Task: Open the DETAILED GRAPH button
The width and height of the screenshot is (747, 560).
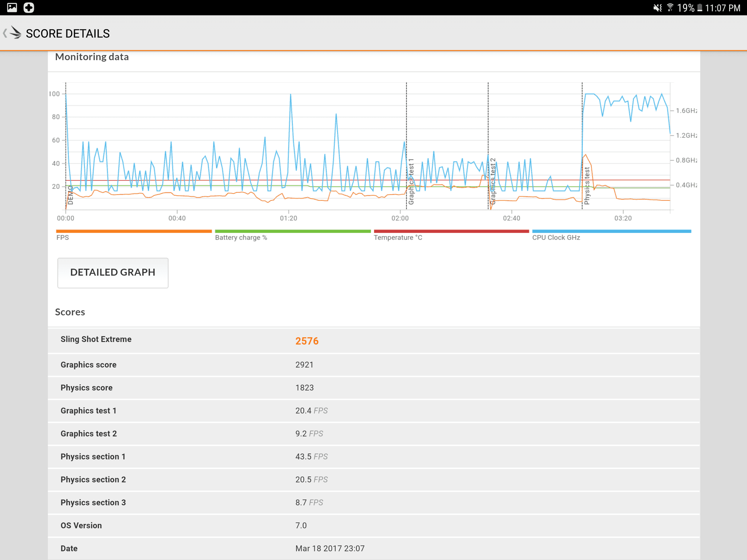Action: click(x=113, y=273)
